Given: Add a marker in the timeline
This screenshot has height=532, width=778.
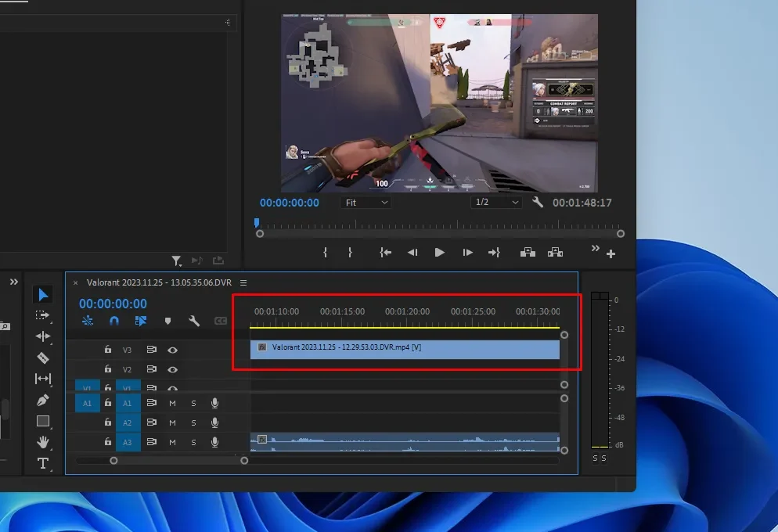Looking at the screenshot, I should [167, 322].
